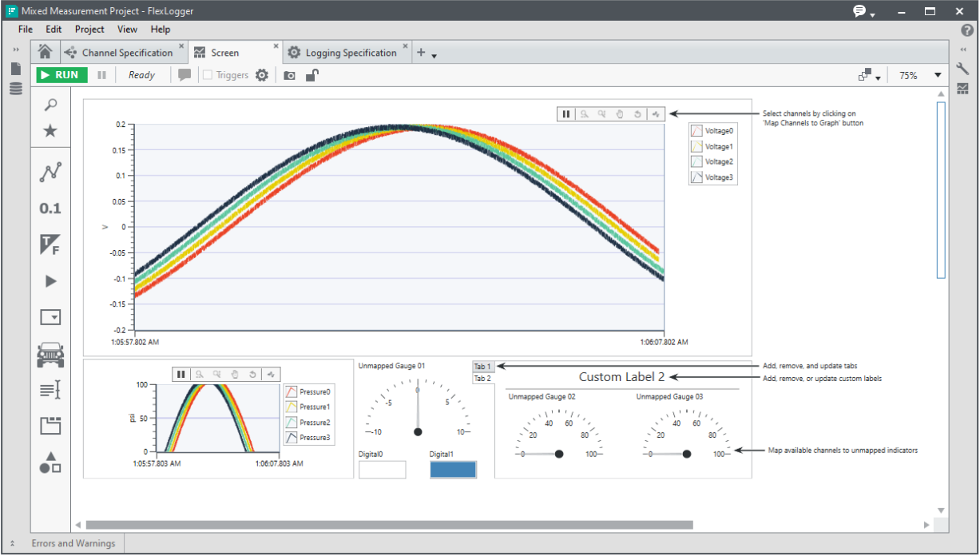Open the graph indicators palette icon

click(x=50, y=172)
